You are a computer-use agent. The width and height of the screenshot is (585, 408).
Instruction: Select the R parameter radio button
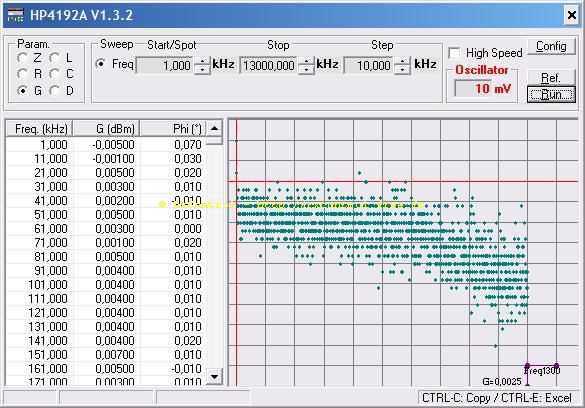[22, 74]
